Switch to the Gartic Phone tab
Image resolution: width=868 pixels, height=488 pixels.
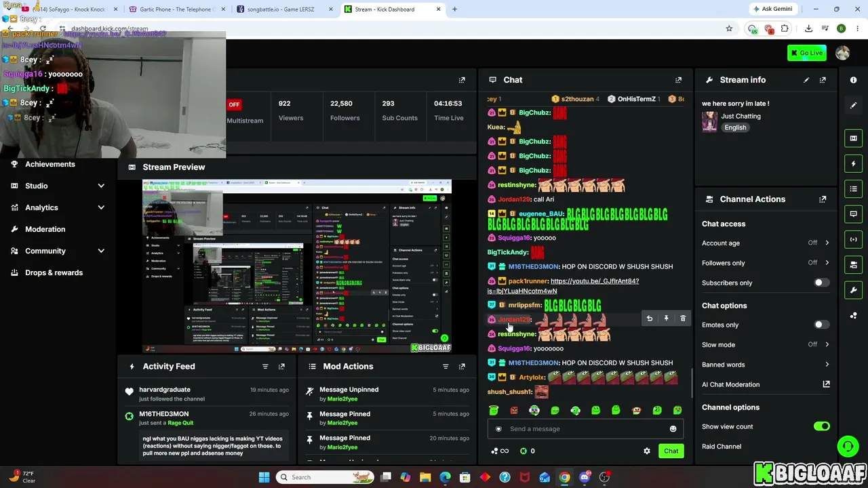[176, 9]
